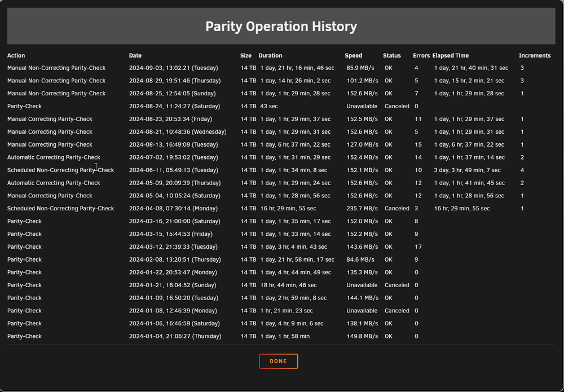Click the Duration column header
564x392 pixels.
[270, 55]
